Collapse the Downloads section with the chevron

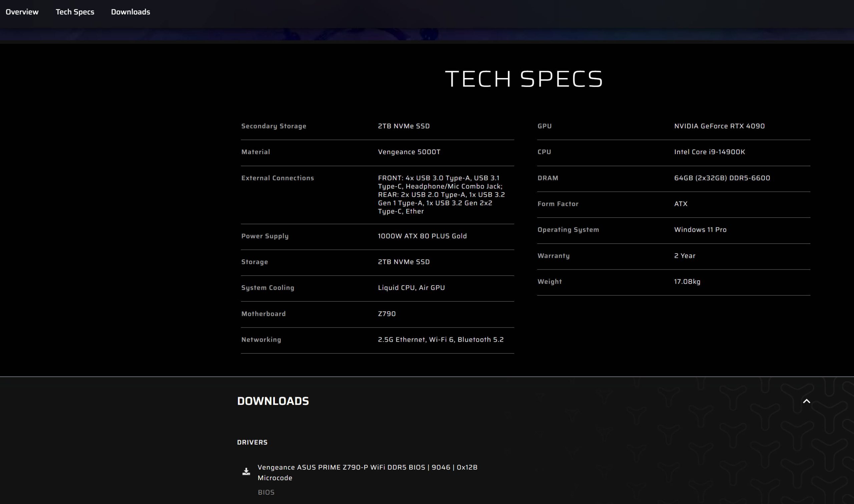tap(806, 401)
